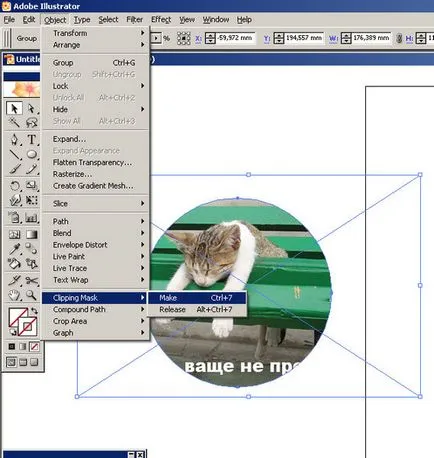Viewport: 434px width, 458px height.
Task: Choose Release under Clipping Mask
Action: [197, 309]
